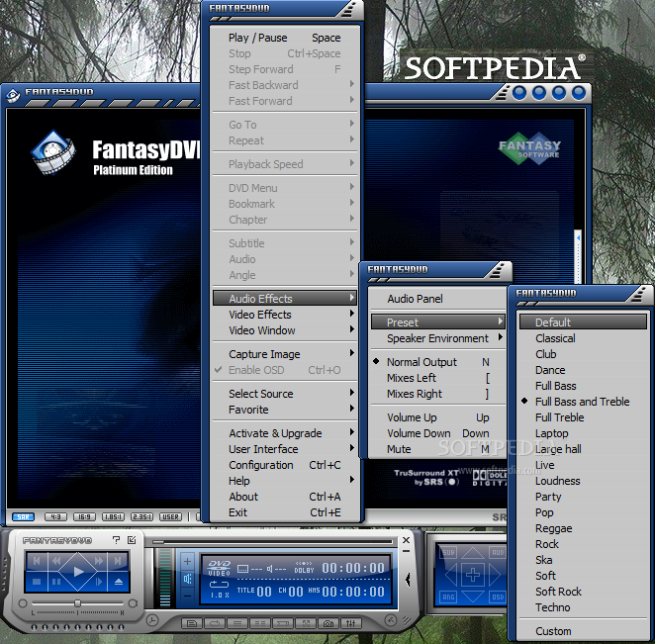Expand the User Interface submenu
Screen dimensions: 655x644
click(285, 449)
